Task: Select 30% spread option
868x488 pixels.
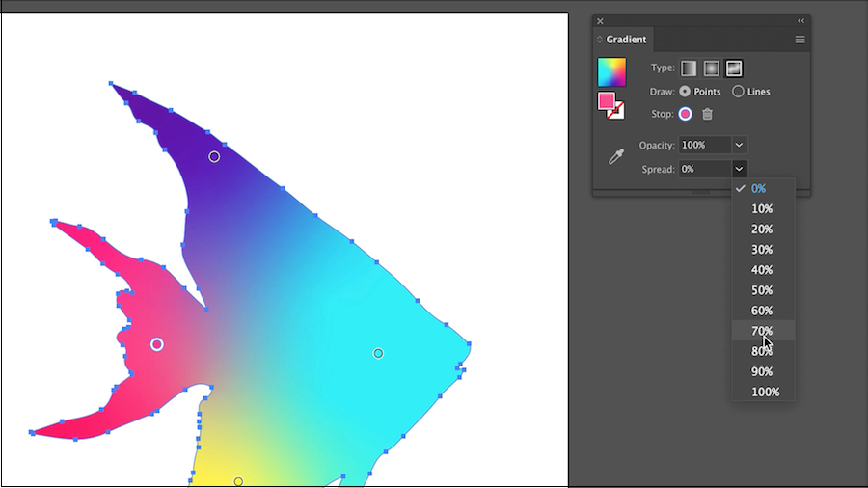Action: pyautogui.click(x=764, y=250)
